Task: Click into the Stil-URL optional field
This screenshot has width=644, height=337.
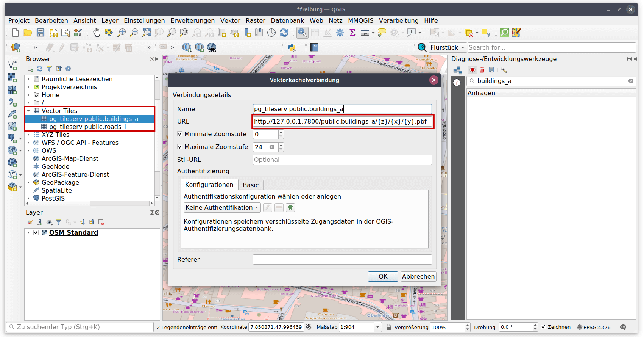Action: (x=342, y=160)
